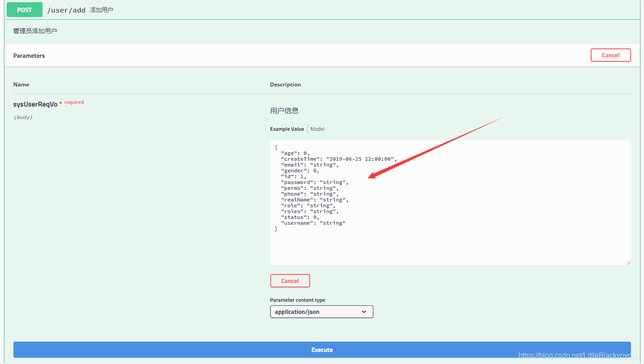Collapse the /user/add endpoint path
Image resolution: width=644 pixels, height=364 pixels.
(x=66, y=10)
